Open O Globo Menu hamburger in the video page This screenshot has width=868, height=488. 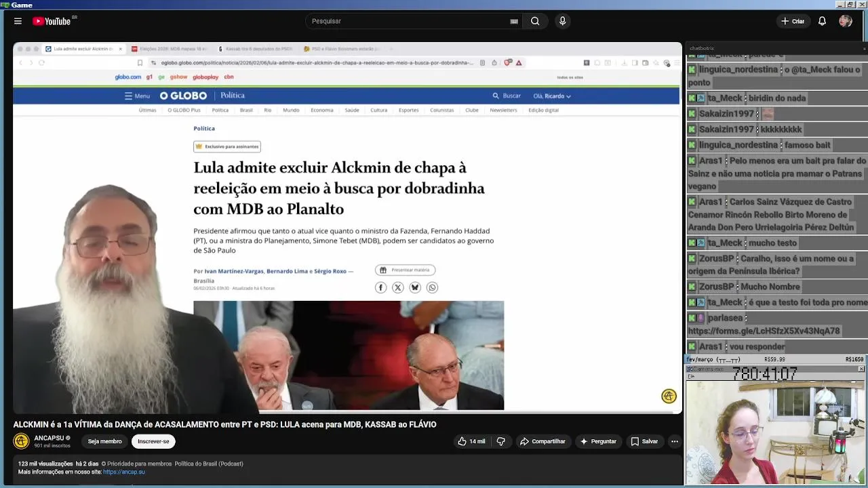click(137, 96)
